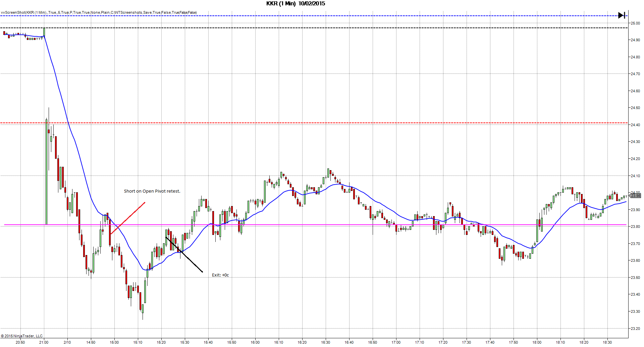Click the 18:00 time axis label
Viewport: 644px width, 347px height.
coord(537,342)
